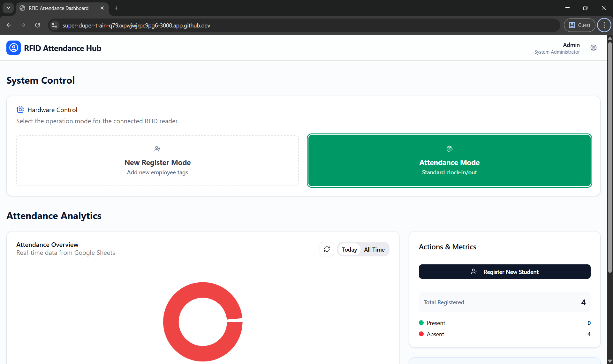Expand the tab search dropdown arrow
The width and height of the screenshot is (613, 364).
click(x=8, y=8)
